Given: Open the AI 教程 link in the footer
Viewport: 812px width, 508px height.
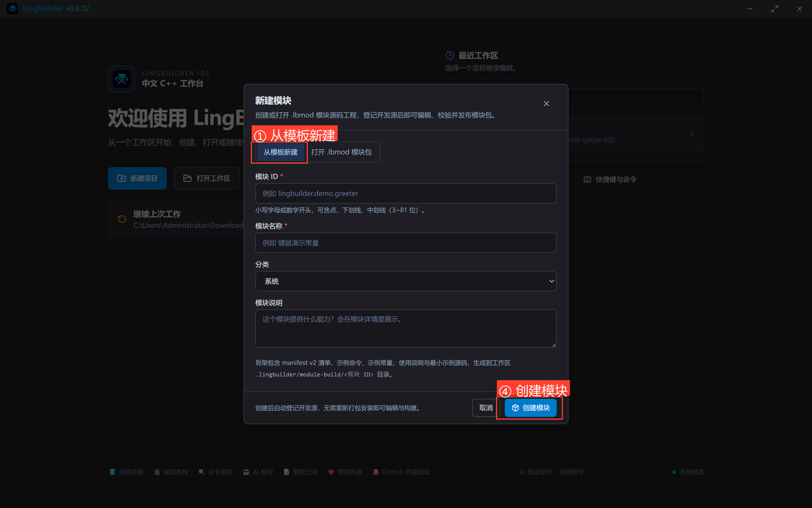Looking at the screenshot, I should pos(258,472).
